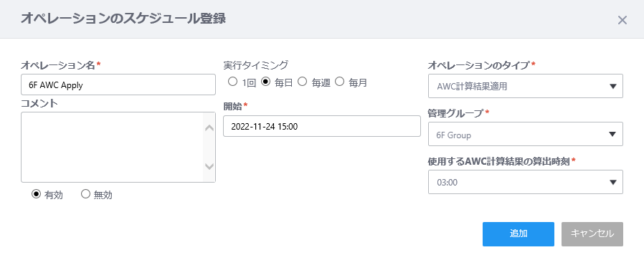Click the comment box scroll down arrow

pos(209,166)
